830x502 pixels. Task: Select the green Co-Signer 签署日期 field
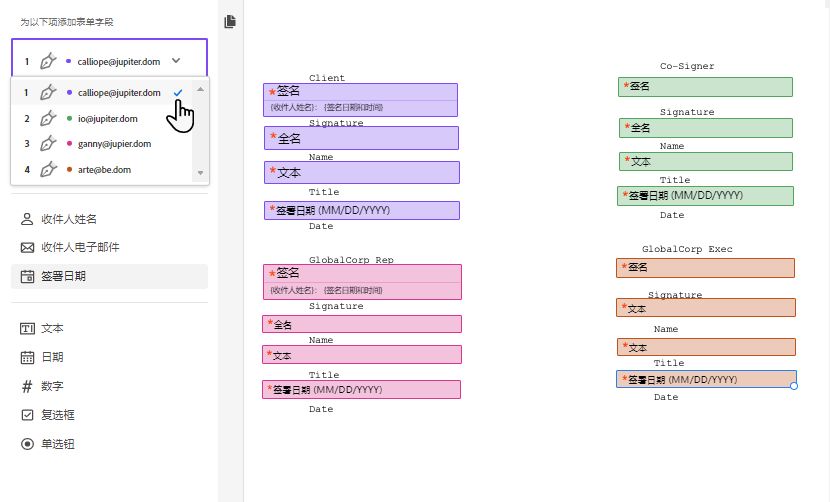click(705, 195)
